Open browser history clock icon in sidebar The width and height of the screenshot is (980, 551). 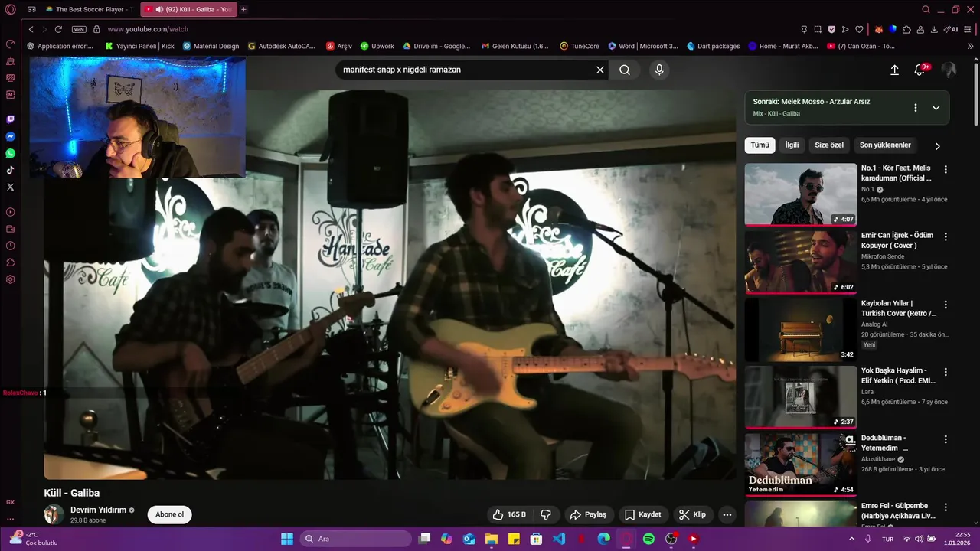10,246
